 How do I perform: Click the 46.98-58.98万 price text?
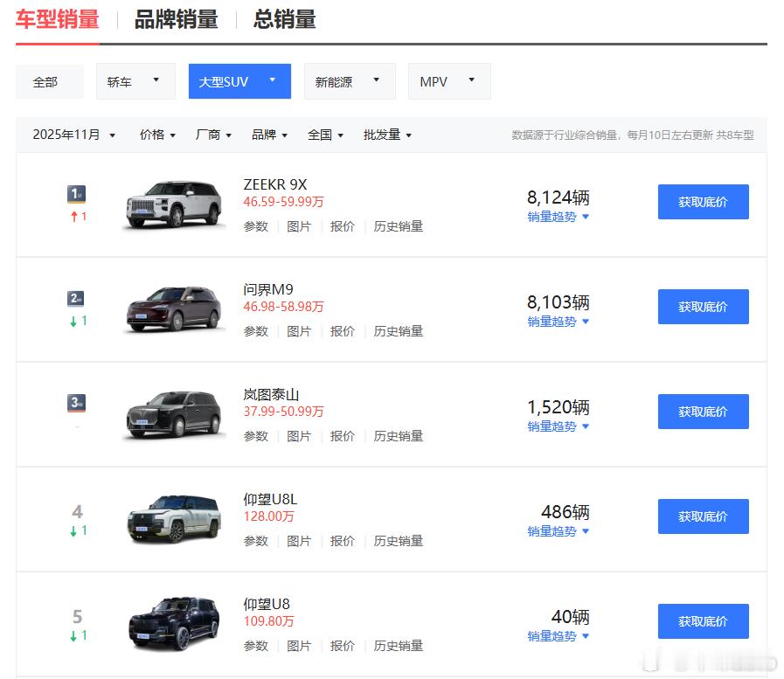pos(283,307)
